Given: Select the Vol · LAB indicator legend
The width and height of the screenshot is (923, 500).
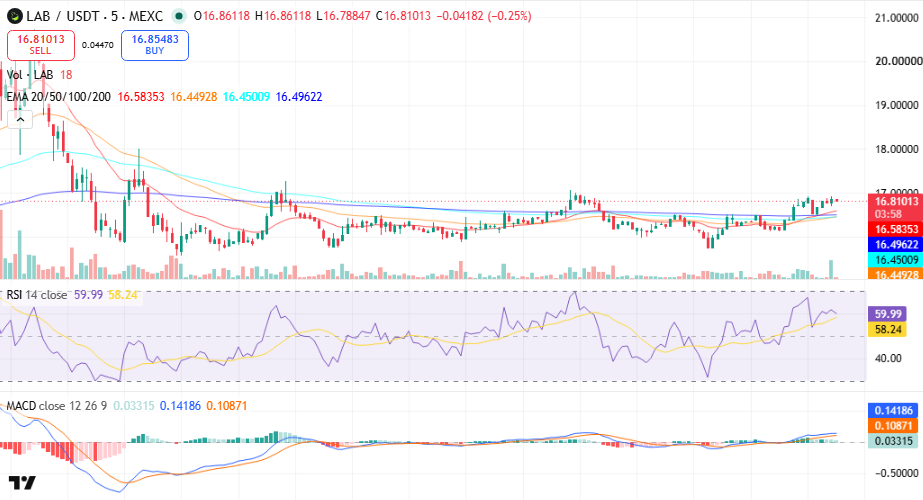Looking at the screenshot, I should tap(30, 75).
